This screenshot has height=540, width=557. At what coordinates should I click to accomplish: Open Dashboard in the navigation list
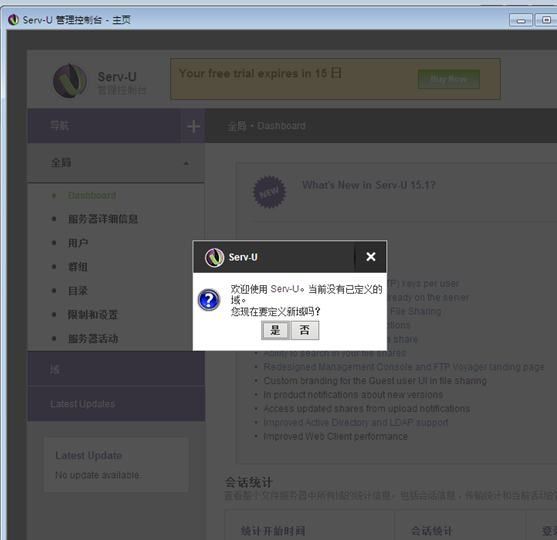point(92,195)
